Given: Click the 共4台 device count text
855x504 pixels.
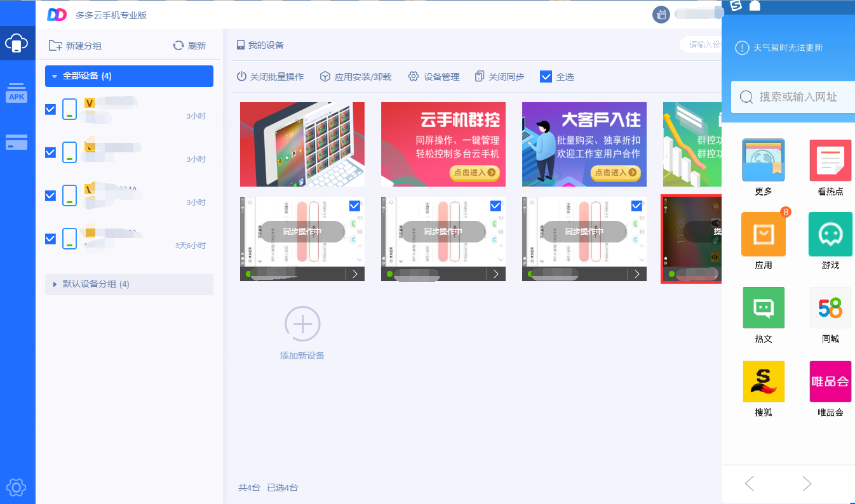Looking at the screenshot, I should pos(249,487).
